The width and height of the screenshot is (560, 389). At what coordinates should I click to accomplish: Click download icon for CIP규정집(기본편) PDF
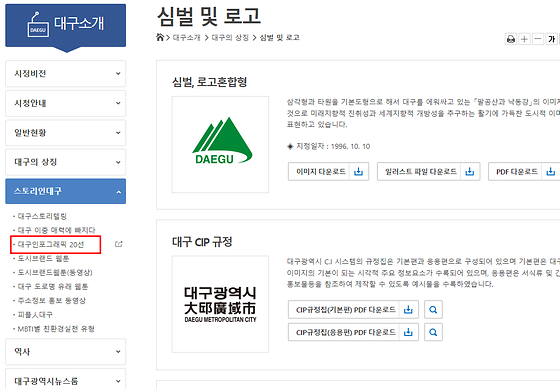tap(408, 310)
